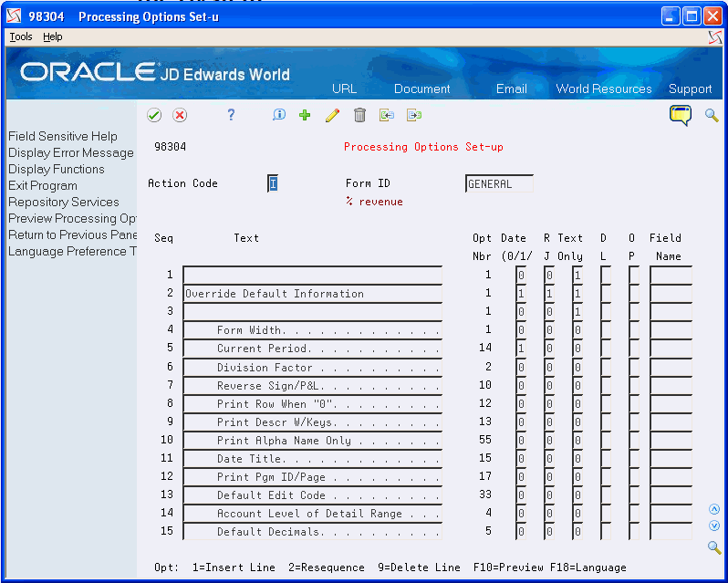
Task: Click the Date Title text field
Action: click(x=313, y=459)
